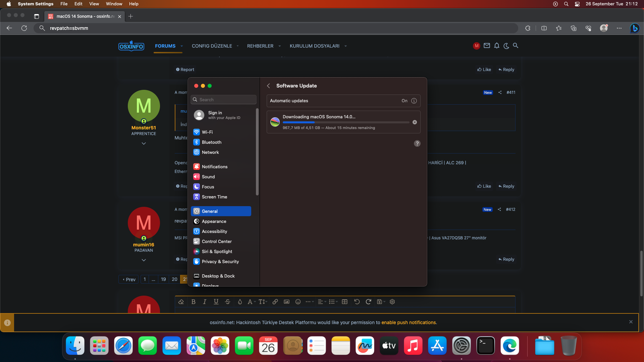This screenshot has height=362, width=644.
Task: Click the insert table icon in editor toolbar
Action: click(344, 302)
